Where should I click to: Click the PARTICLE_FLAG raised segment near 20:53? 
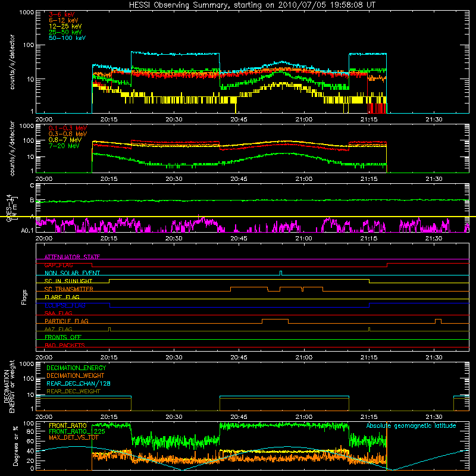(275, 320)
